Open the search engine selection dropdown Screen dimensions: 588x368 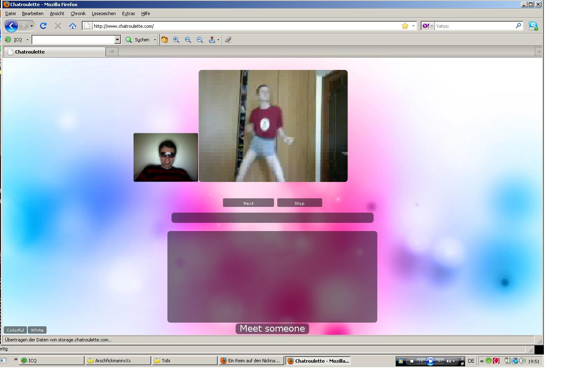pyautogui.click(x=432, y=26)
